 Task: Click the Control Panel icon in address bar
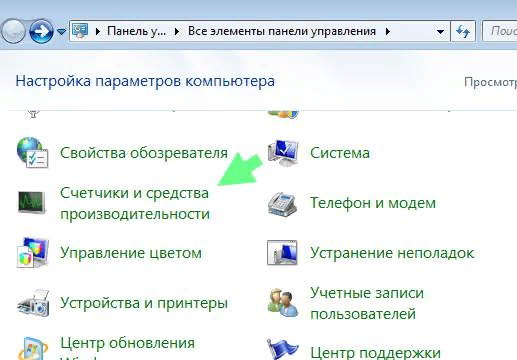tap(80, 31)
